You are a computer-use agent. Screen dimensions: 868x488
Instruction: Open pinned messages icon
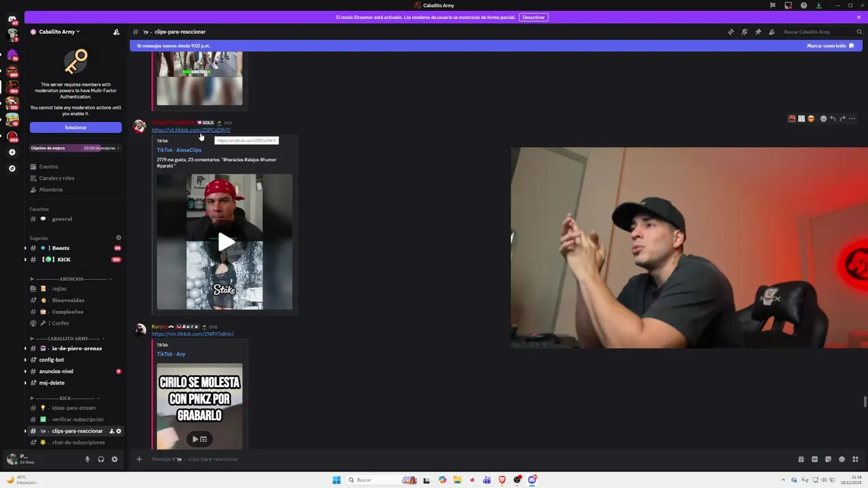tap(757, 32)
